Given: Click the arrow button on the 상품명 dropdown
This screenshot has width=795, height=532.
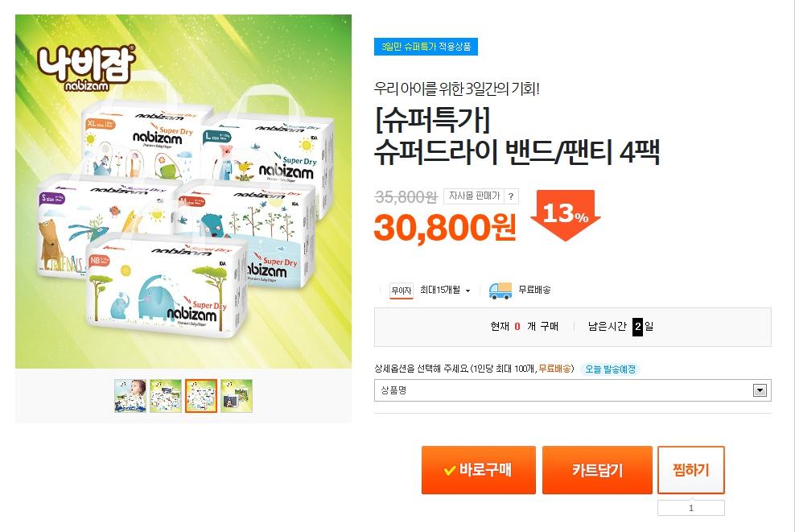Looking at the screenshot, I should [760, 390].
